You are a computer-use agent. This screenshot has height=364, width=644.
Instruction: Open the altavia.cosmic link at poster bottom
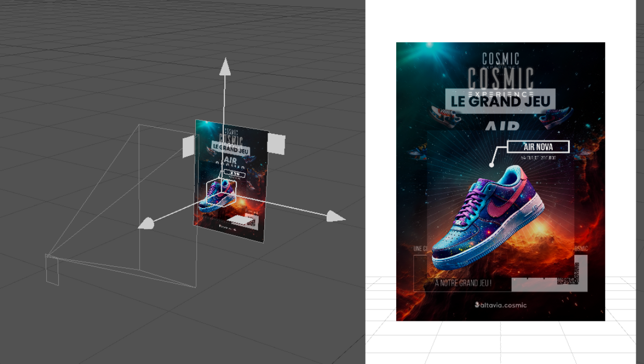[x=500, y=305]
